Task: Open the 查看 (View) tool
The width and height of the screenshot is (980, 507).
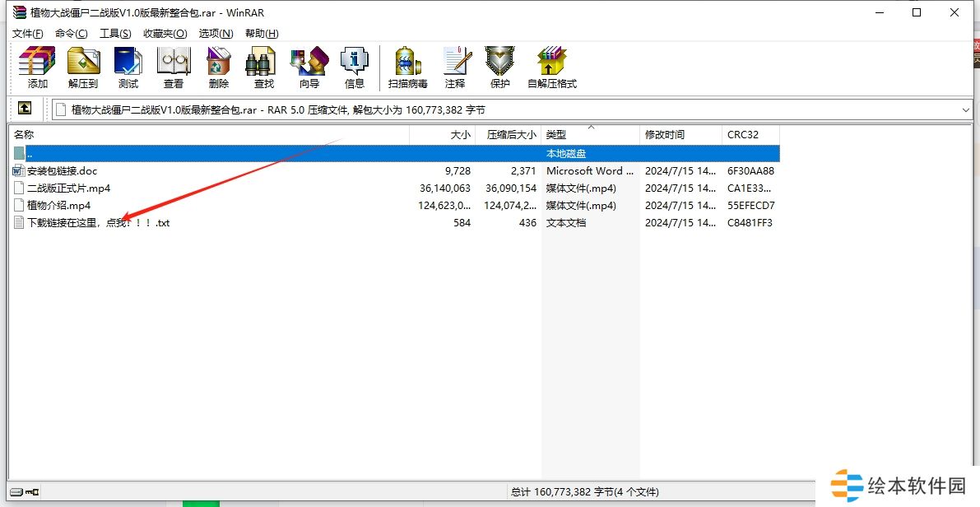Action: 174,67
